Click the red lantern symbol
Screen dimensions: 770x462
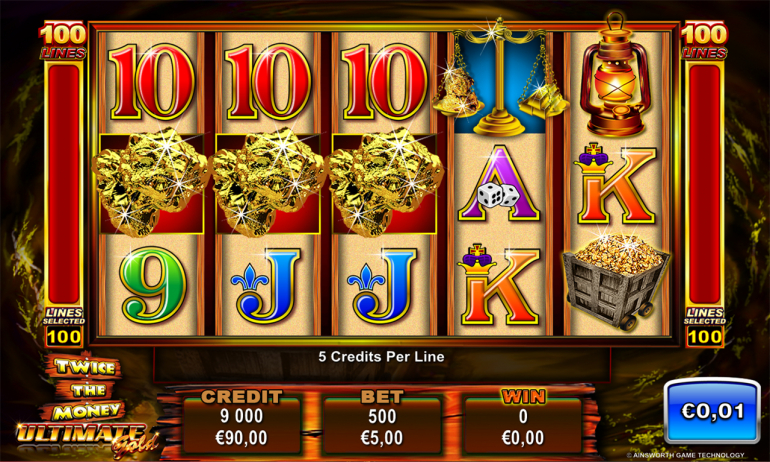[x=616, y=75]
